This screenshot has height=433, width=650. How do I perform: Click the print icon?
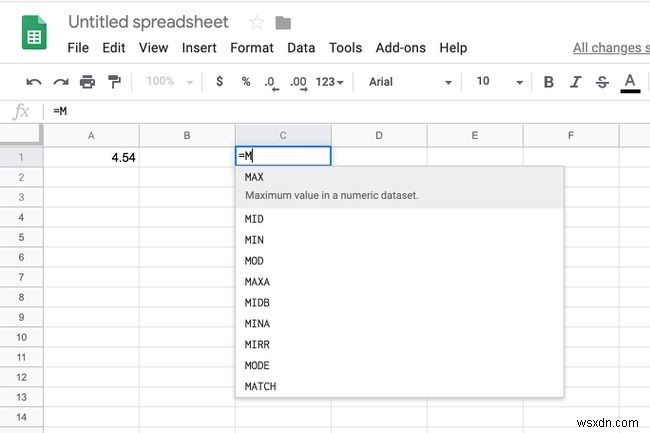[87, 82]
